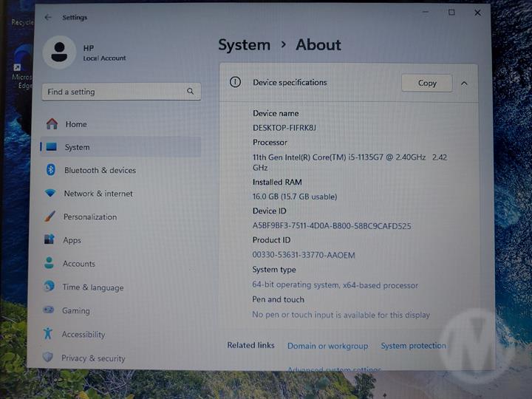Open the Accessibility settings section
Screen dimensions: 532x399
click(x=83, y=335)
